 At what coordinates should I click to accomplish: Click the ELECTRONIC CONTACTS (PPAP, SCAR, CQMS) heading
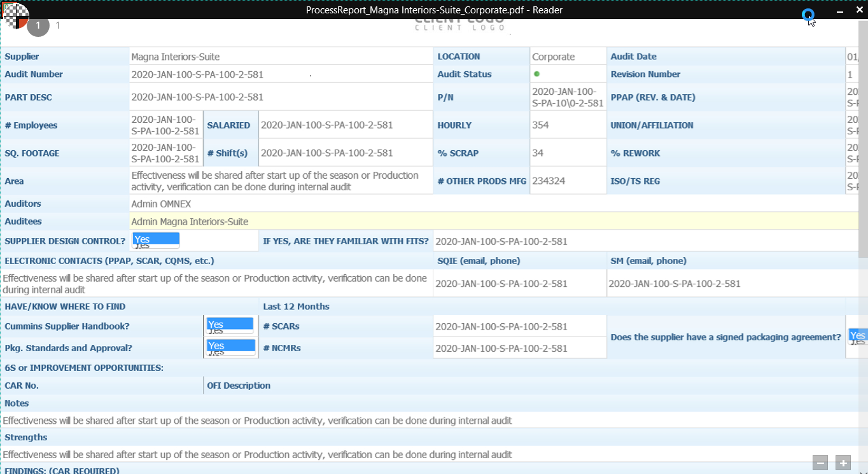pos(109,261)
